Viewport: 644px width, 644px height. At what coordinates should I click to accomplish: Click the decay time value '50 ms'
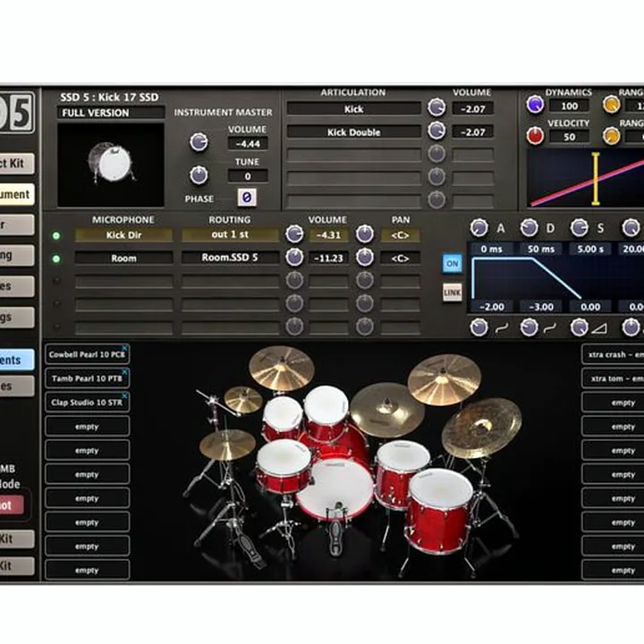click(x=541, y=249)
